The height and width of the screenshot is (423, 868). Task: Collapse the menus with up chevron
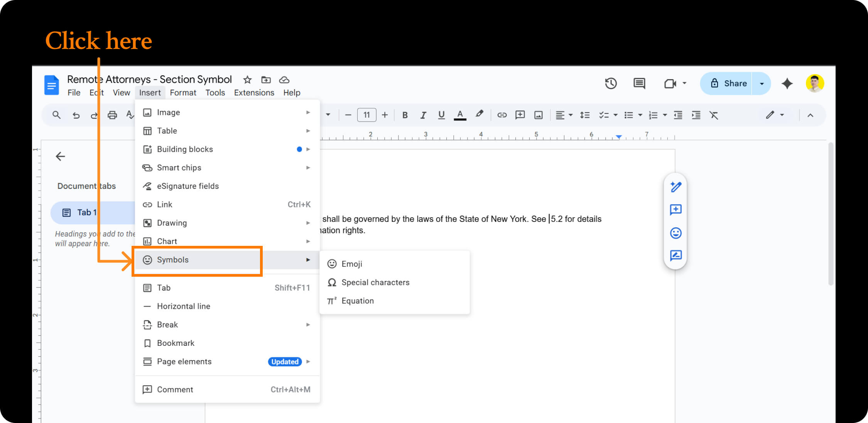810,115
